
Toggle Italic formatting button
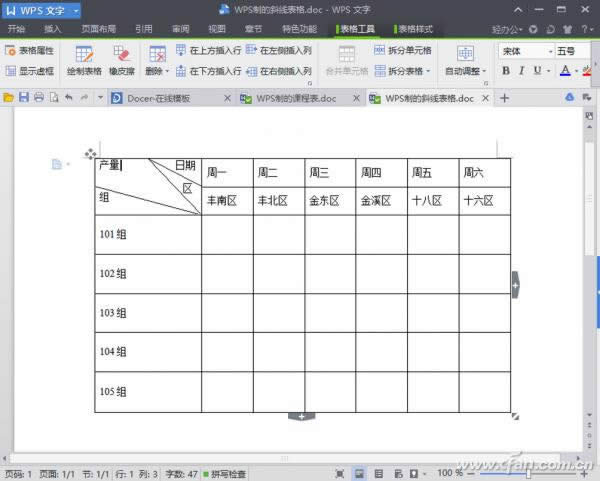[x=522, y=71]
